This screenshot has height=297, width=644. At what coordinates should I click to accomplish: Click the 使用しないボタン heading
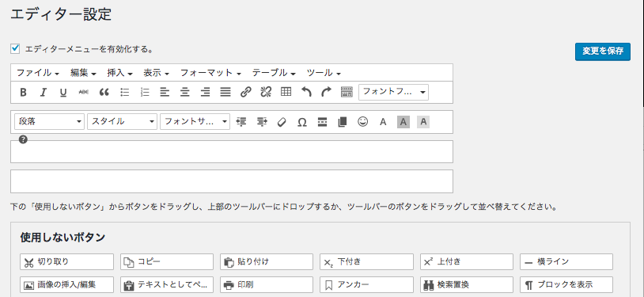coord(63,238)
